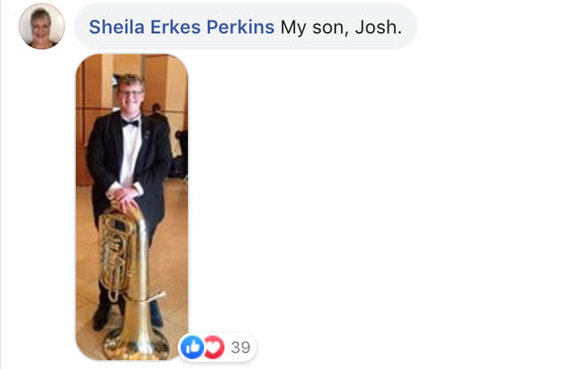Viewport: 588px width, 369px height.
Task: Open the reactions summary pill beside the photo
Action: tap(217, 348)
